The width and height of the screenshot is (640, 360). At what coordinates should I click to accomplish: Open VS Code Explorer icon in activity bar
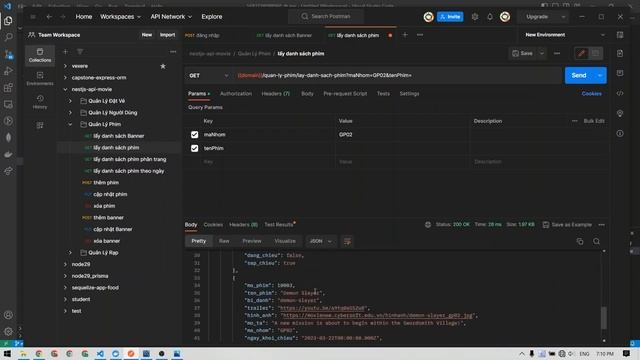(8, 21)
